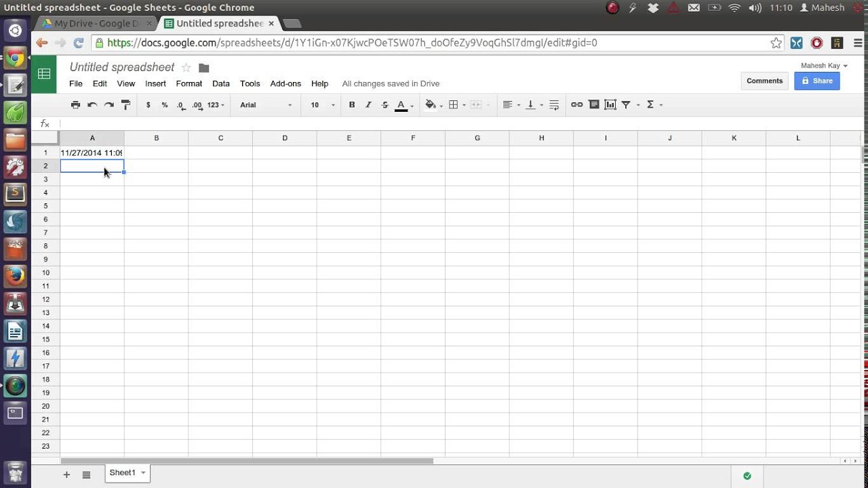Open the all sheets list icon

pos(86,474)
